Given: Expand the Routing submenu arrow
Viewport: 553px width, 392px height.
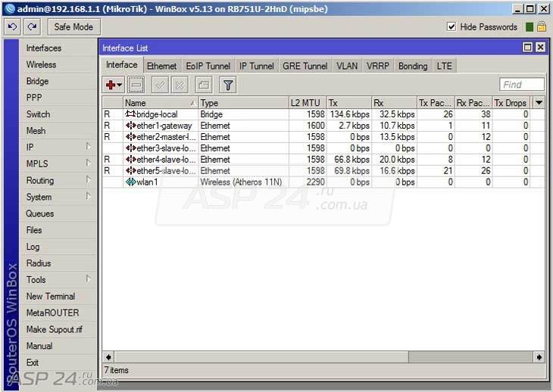Looking at the screenshot, I should 88,179.
